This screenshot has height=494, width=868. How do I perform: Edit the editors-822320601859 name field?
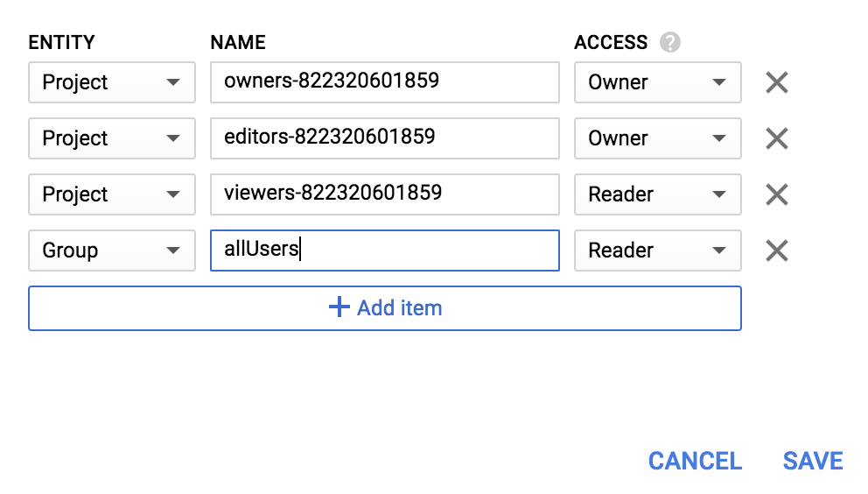(x=384, y=138)
